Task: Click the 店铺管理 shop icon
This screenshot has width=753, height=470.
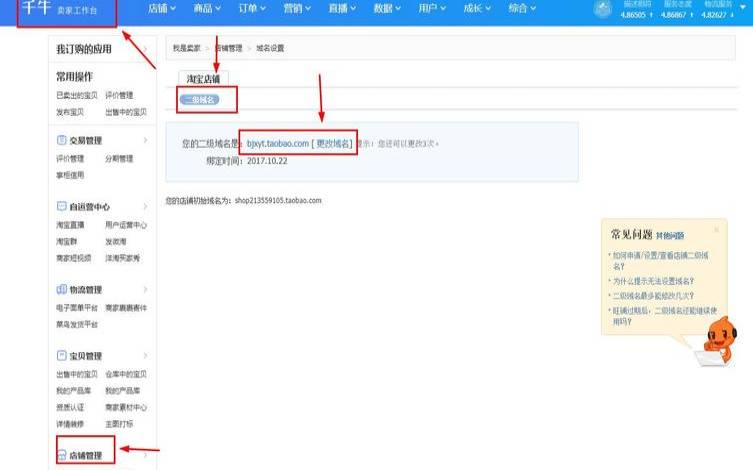Action: tap(62, 456)
